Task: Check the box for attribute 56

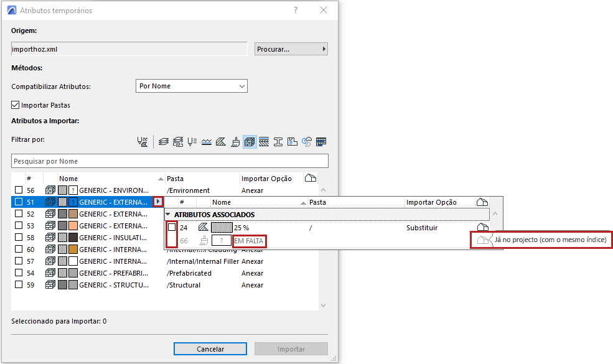Action: 19,190
